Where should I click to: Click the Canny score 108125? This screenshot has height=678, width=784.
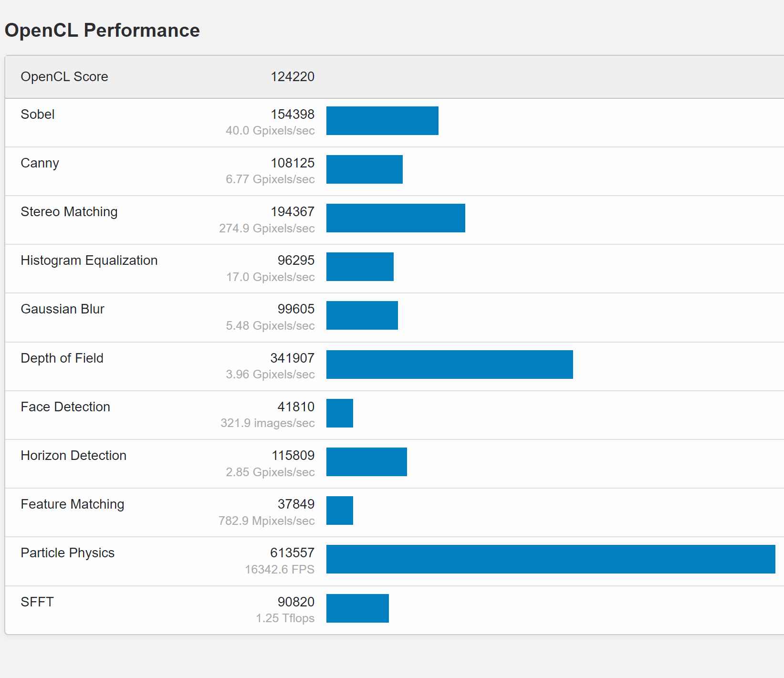pyautogui.click(x=292, y=163)
